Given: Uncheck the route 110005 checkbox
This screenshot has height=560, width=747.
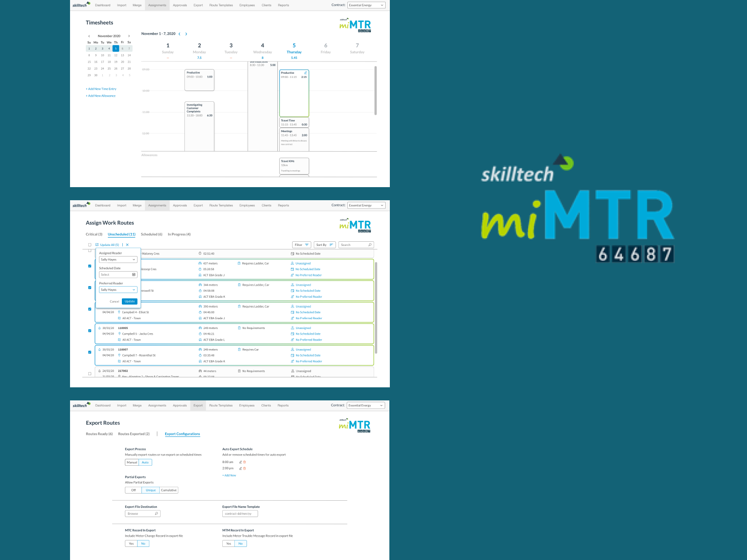Looking at the screenshot, I should pyautogui.click(x=90, y=330).
